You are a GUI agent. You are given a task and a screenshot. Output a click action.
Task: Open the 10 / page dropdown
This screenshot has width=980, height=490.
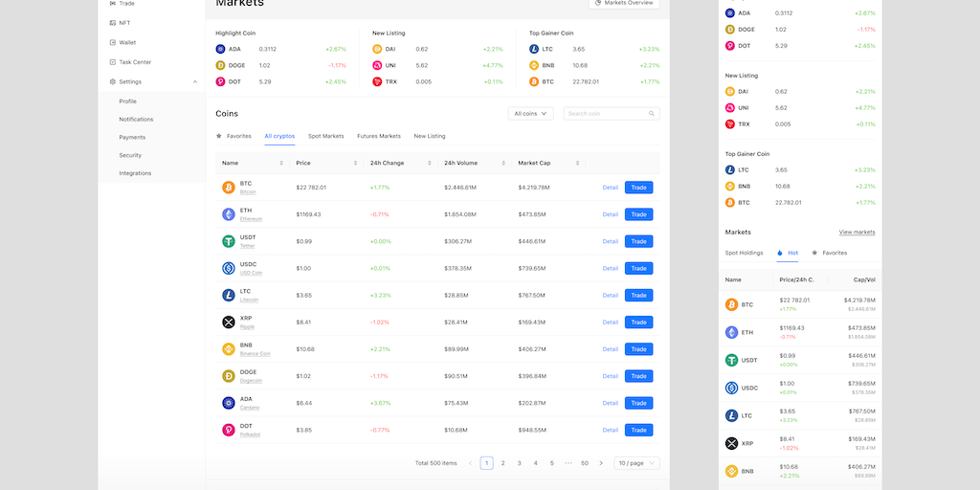636,463
